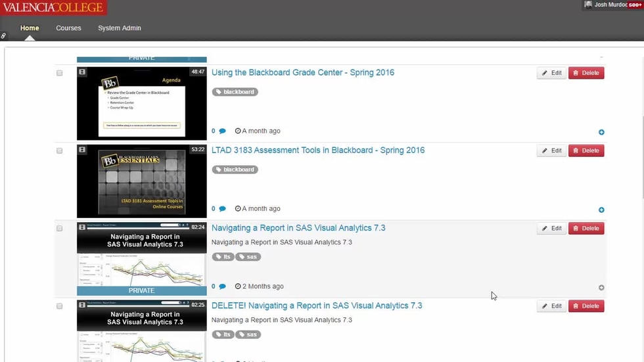Click blackboard tag on LTAD 3183 video

[x=235, y=170]
